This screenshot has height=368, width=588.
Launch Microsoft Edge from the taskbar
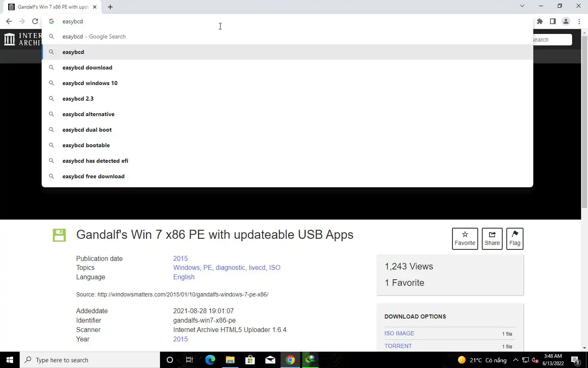[x=210, y=360]
